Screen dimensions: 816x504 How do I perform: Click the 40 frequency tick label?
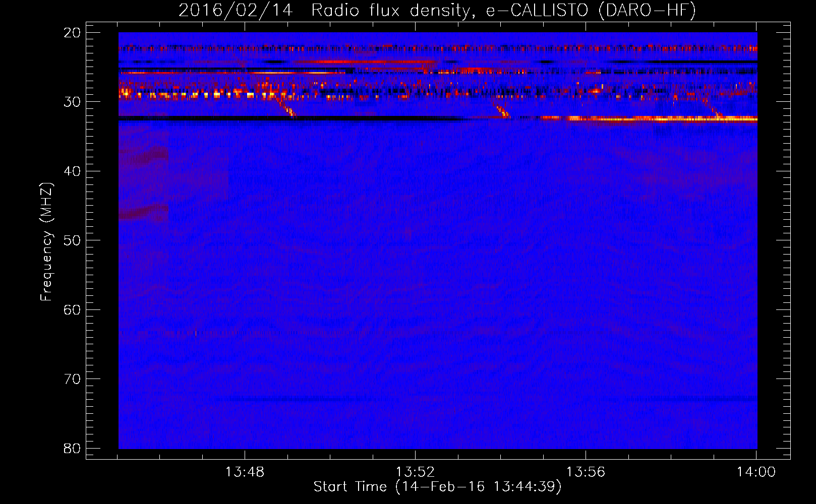click(73, 171)
